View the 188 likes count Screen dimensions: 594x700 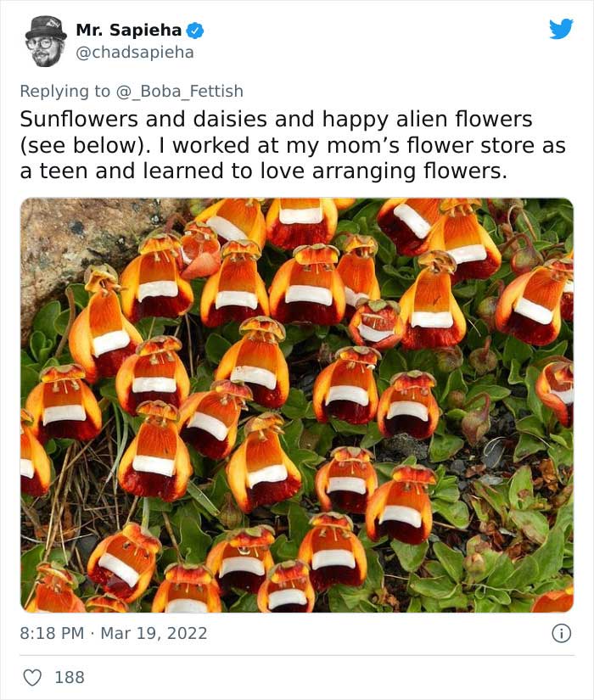[70, 677]
